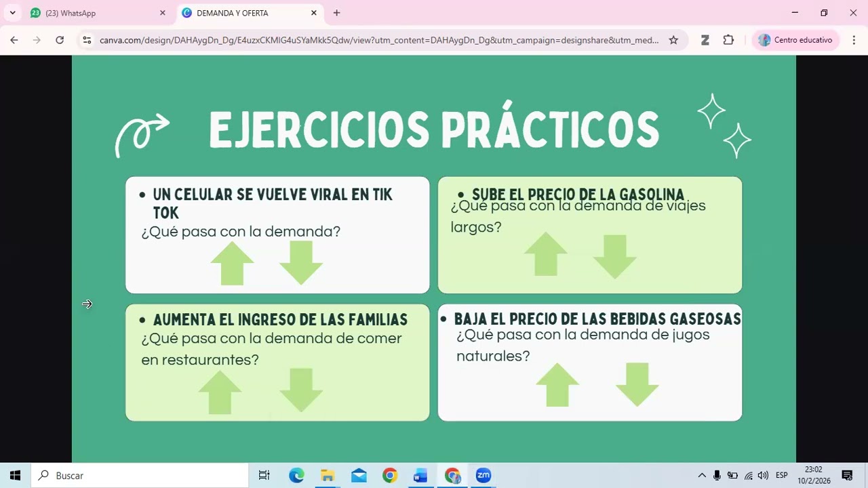Show hidden system tray icons
The height and width of the screenshot is (488, 868).
click(702, 475)
